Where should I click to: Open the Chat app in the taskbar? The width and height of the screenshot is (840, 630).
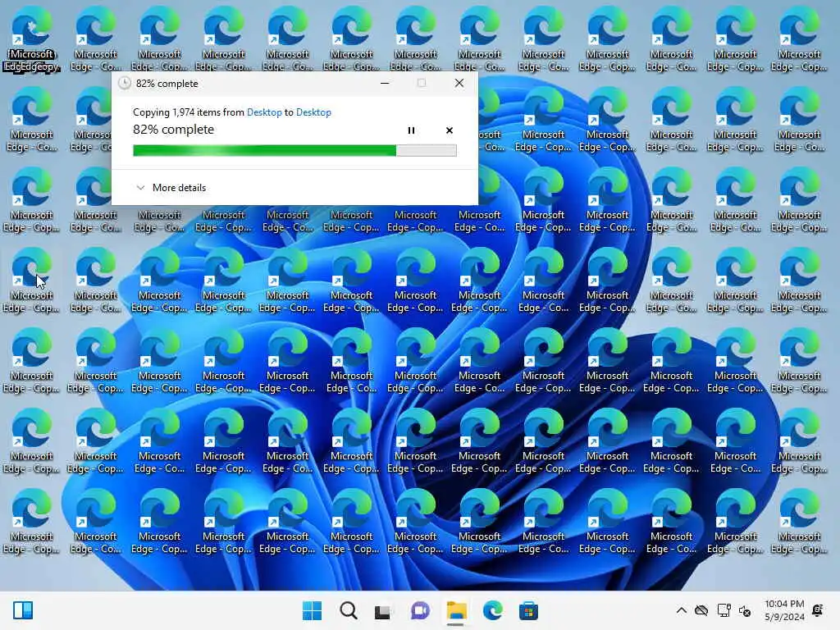point(420,610)
